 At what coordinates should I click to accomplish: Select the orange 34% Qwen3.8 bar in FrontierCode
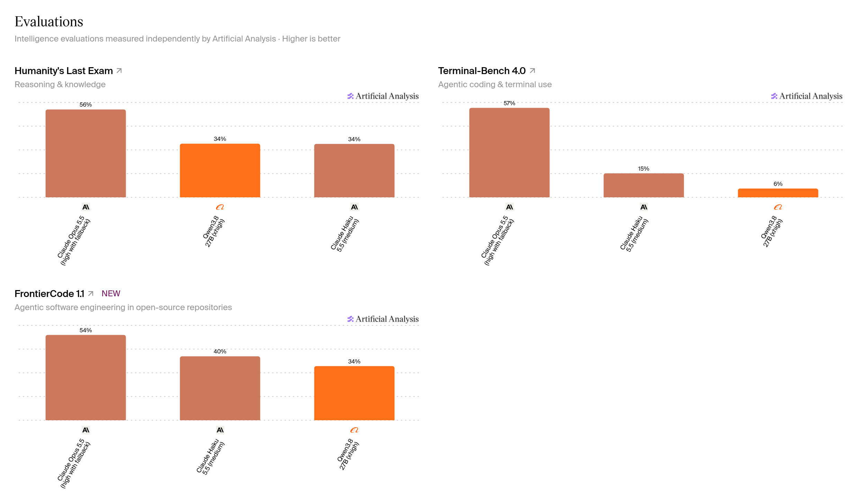(x=354, y=393)
